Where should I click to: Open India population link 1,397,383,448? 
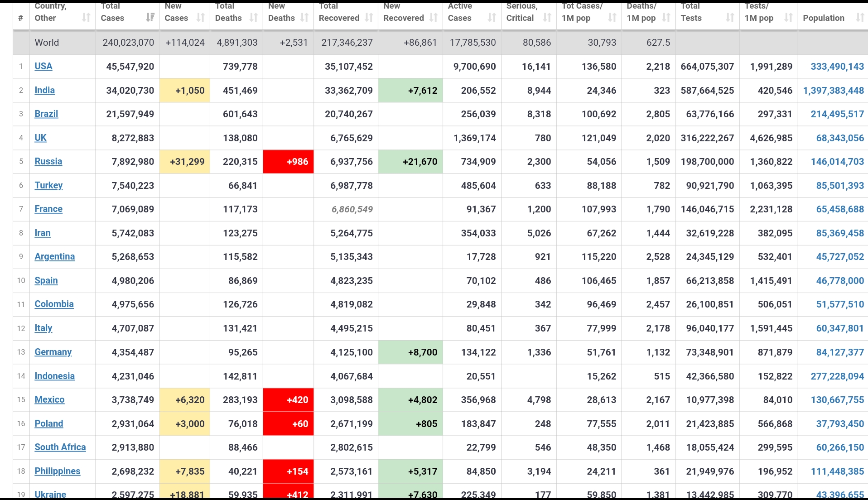(x=834, y=90)
